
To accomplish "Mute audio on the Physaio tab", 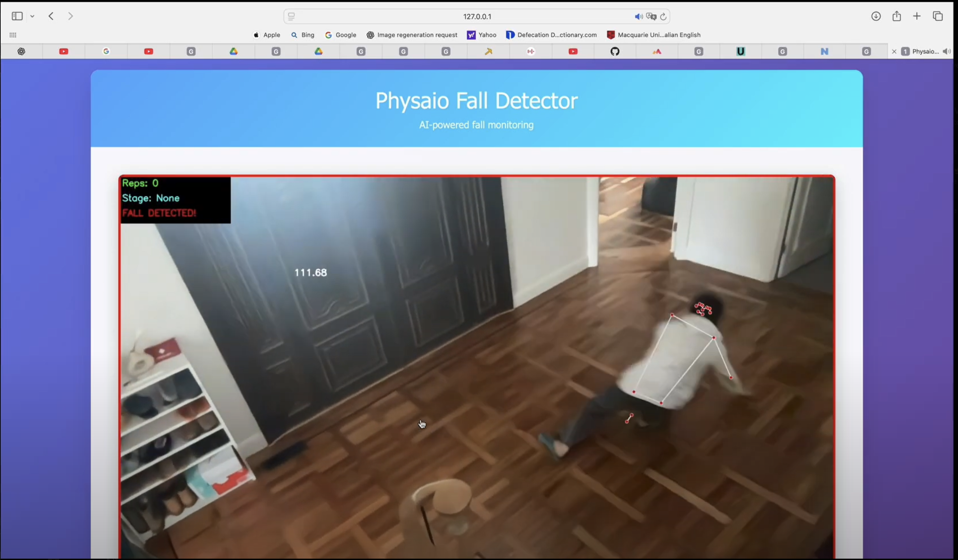I will [x=947, y=51].
